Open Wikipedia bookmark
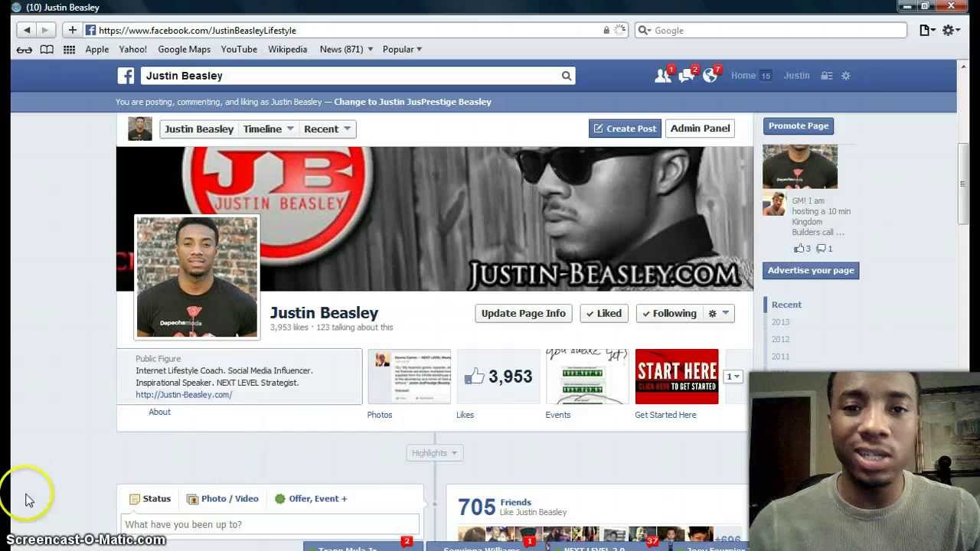This screenshot has height=551, width=980. click(x=287, y=49)
